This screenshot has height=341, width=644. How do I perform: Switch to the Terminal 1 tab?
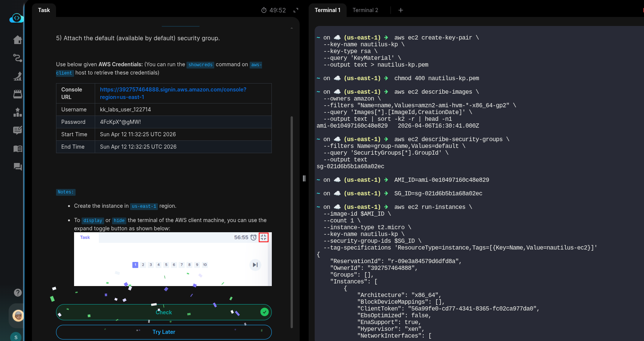(327, 10)
